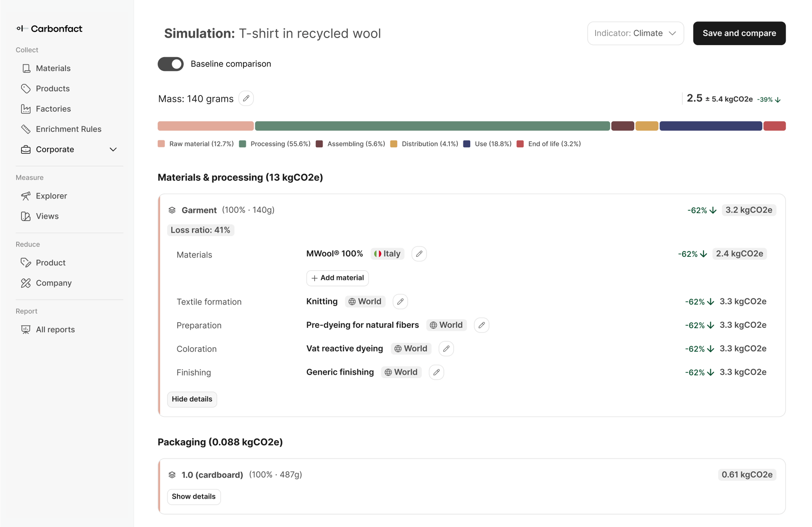The width and height of the screenshot is (812, 527).
Task: Toggle the Baseline comparison switch
Action: click(171, 64)
